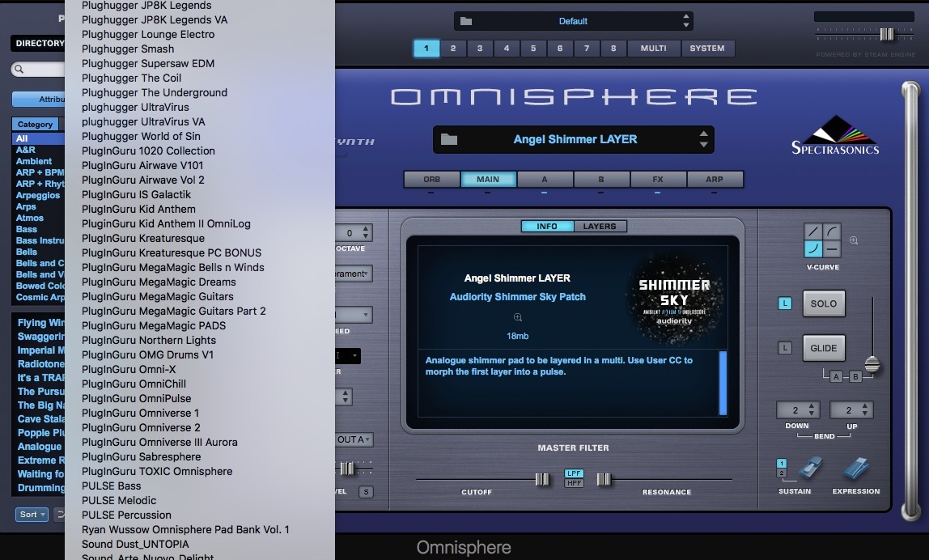This screenshot has height=560, width=929.
Task: Open the ARP tab
Action: pyautogui.click(x=715, y=179)
